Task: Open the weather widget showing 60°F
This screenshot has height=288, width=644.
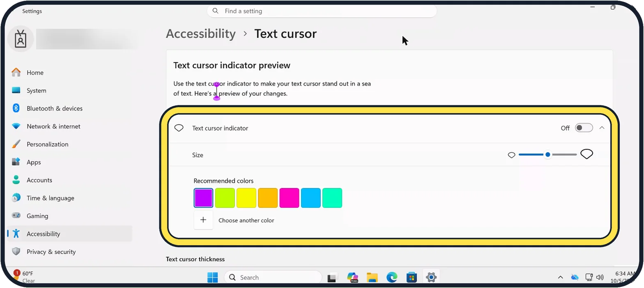Action: pos(25,277)
